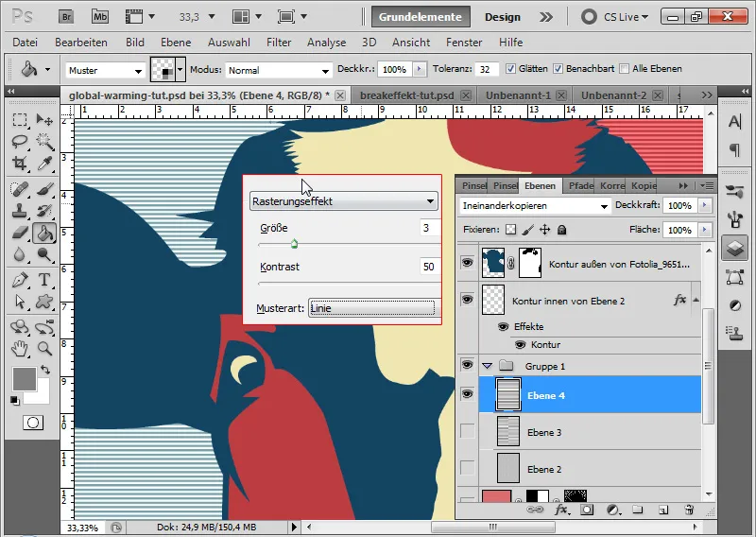Open the Datei menu
Screen dimensions: 756x537
(x=26, y=43)
